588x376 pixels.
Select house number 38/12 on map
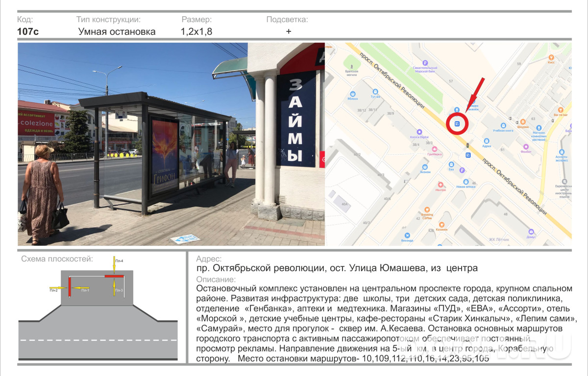[362, 110]
